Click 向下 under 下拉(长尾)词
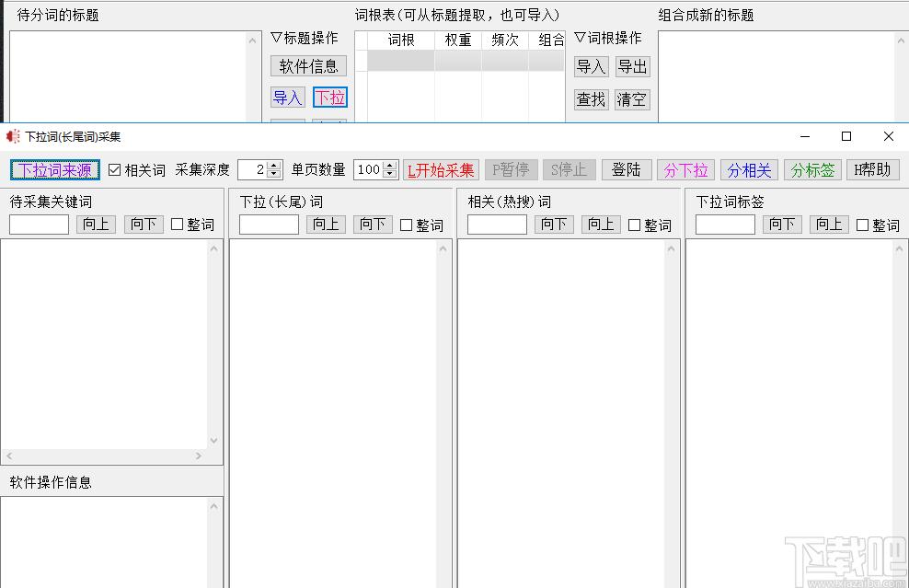 (373, 225)
